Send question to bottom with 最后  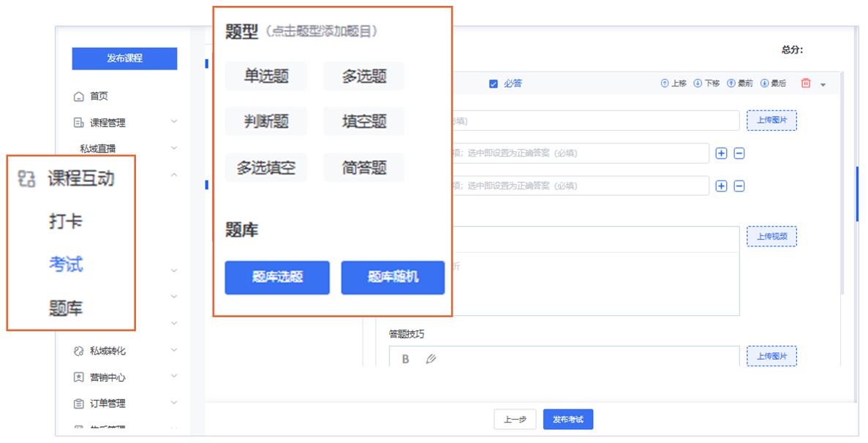pyautogui.click(x=773, y=83)
